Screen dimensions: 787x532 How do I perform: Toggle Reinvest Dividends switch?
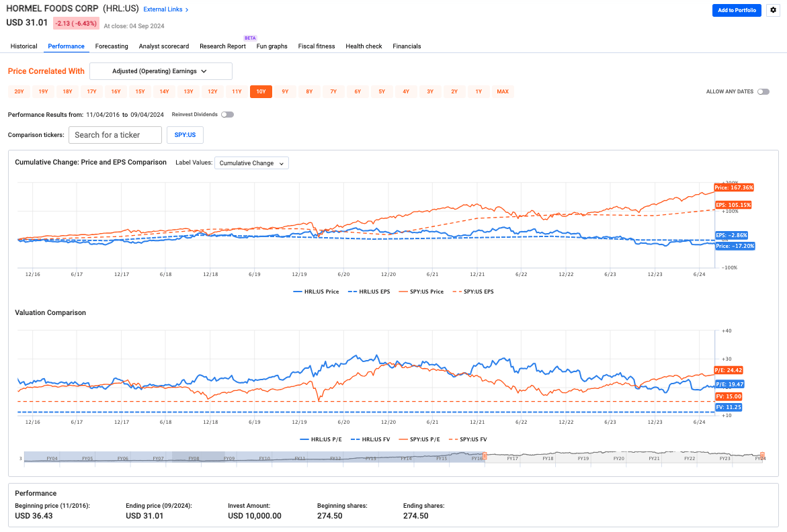click(227, 115)
